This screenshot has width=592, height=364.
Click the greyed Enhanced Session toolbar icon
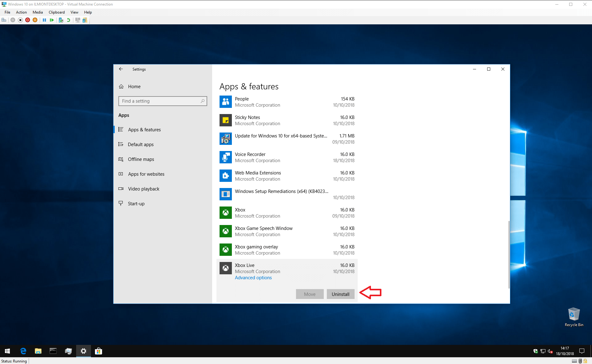coord(78,20)
